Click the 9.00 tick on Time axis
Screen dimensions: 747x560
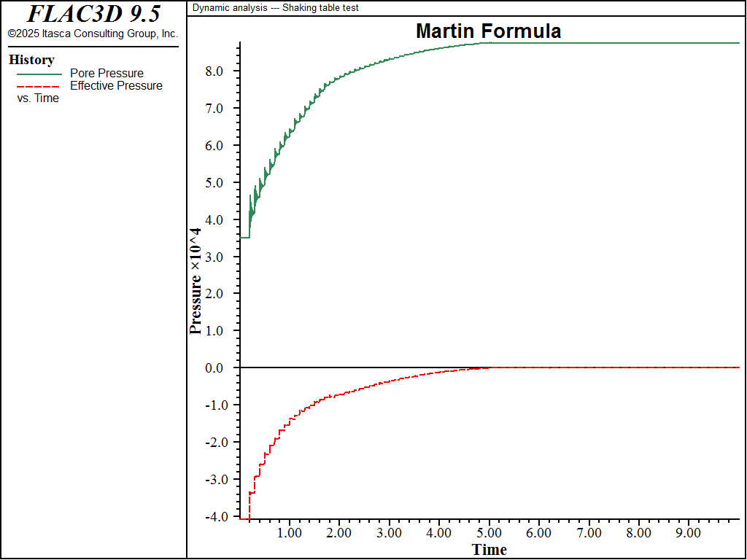(x=689, y=532)
